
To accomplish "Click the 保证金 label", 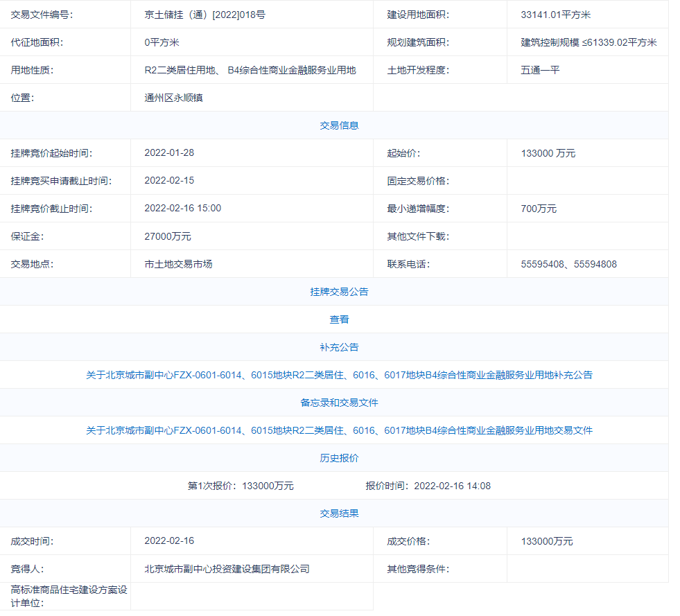I will 27,237.
